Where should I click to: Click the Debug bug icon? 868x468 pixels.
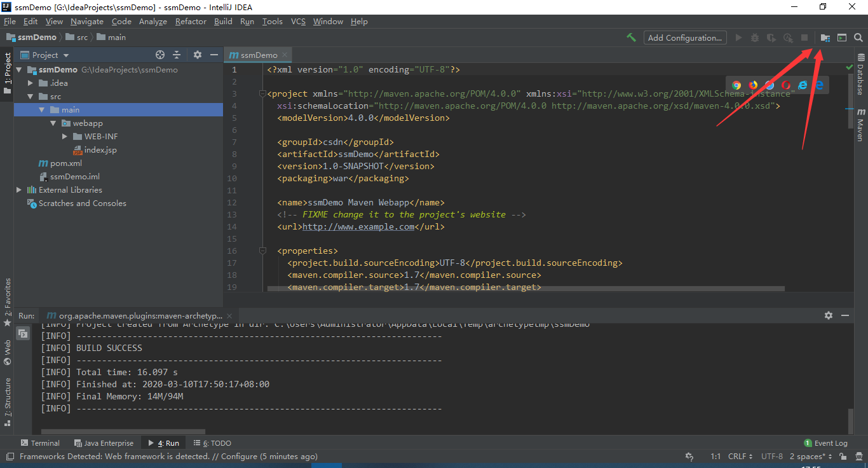(755, 38)
